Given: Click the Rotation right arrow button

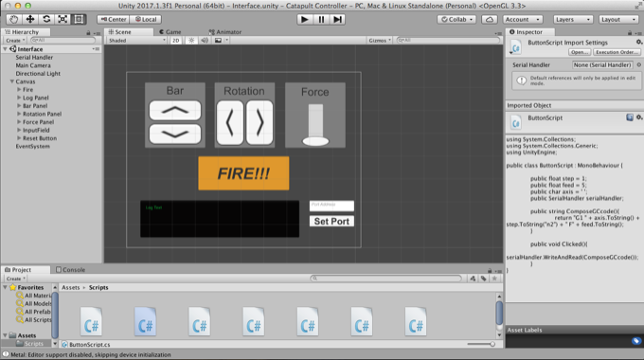Looking at the screenshot, I should pyautogui.click(x=259, y=123).
